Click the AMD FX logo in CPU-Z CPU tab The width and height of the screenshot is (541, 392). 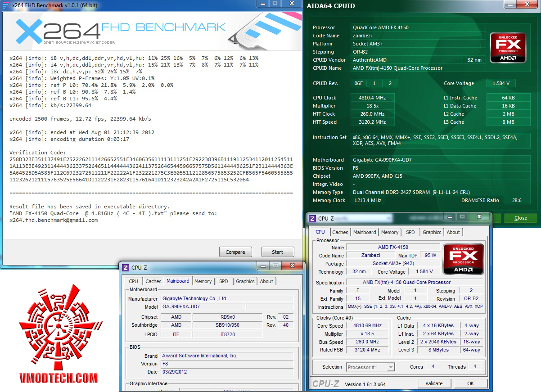(x=464, y=259)
